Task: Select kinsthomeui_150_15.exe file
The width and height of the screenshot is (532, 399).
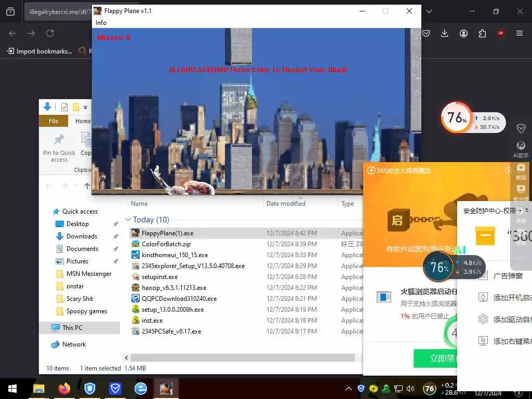Action: (x=175, y=255)
